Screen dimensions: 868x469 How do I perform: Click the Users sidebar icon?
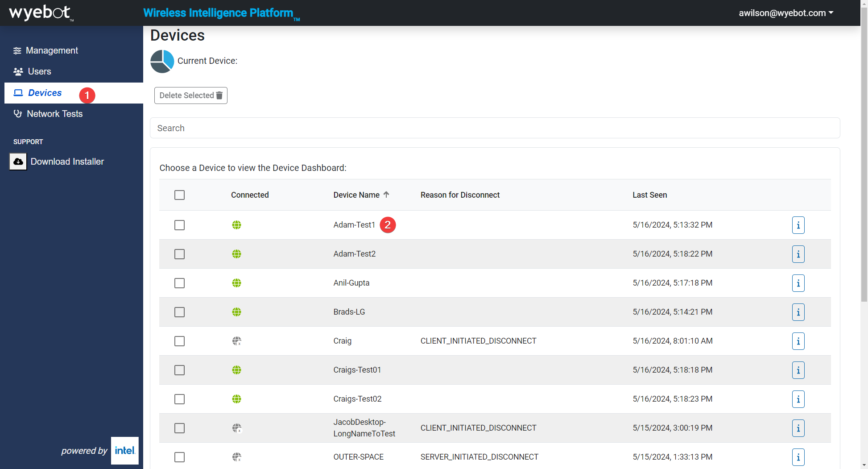click(x=18, y=71)
